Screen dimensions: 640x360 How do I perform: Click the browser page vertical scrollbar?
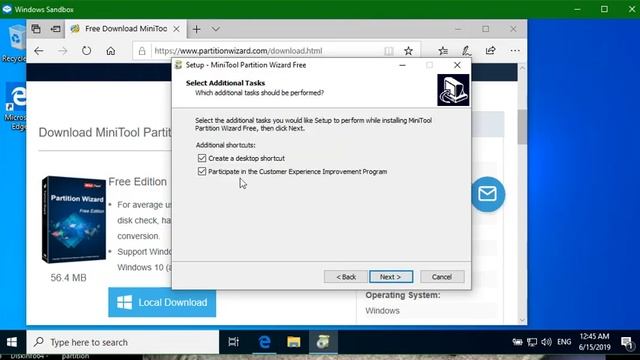click(x=522, y=127)
